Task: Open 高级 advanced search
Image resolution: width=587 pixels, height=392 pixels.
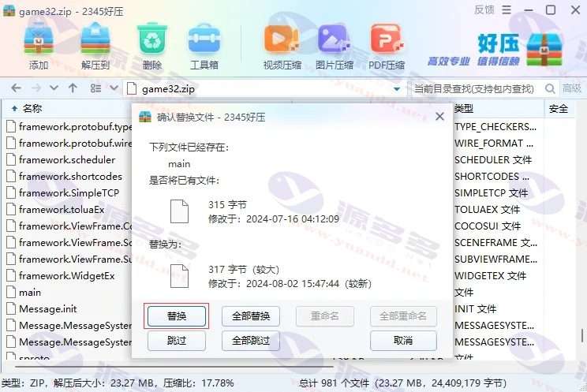Action: (572, 88)
